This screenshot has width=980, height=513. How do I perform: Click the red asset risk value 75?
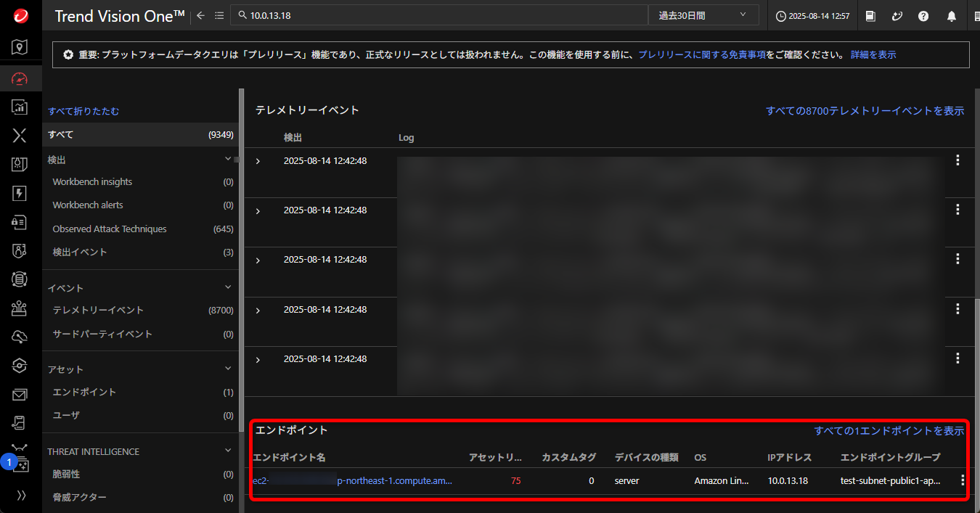pos(515,480)
